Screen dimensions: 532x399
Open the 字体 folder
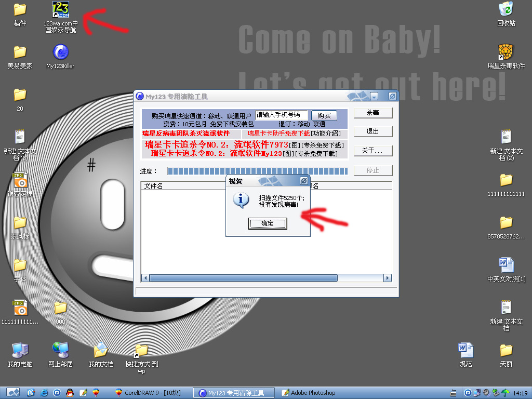(20, 270)
